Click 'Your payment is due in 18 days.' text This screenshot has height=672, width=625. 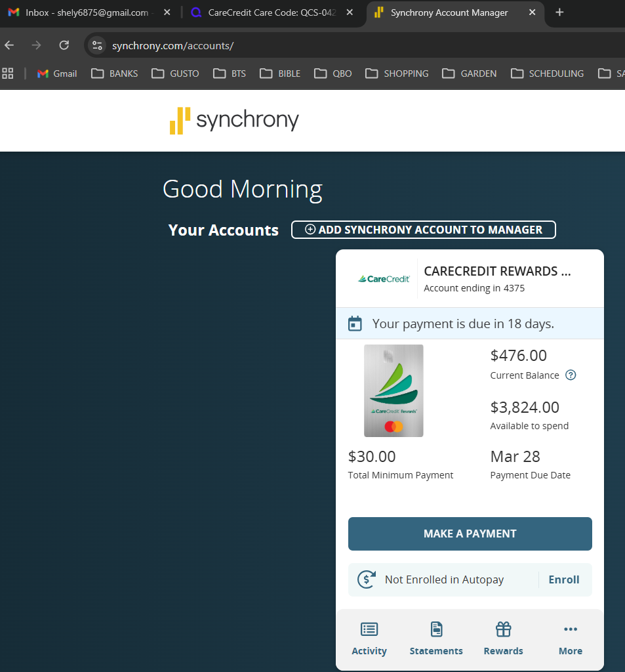[x=463, y=324]
